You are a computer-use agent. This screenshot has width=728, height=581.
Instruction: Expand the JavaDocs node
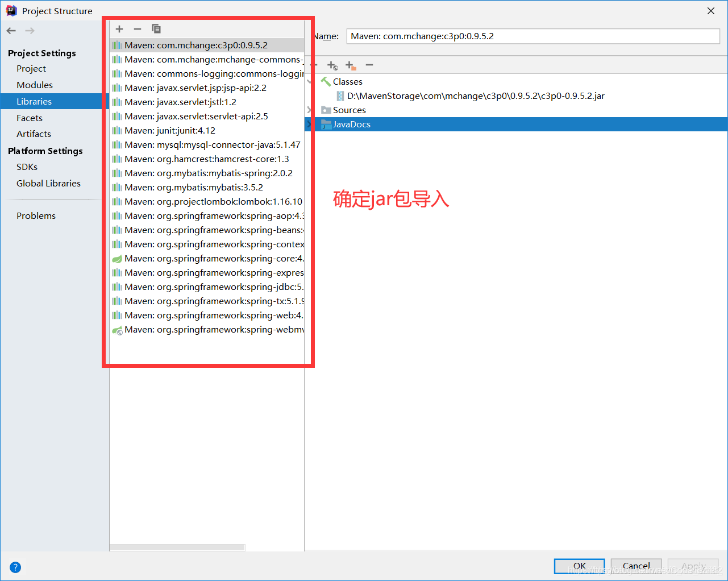[309, 124]
